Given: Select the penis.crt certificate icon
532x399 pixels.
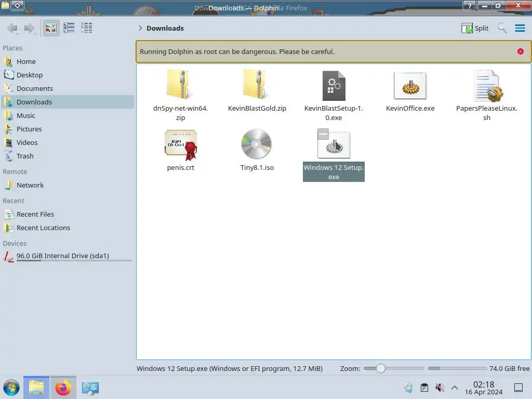Looking at the screenshot, I should pos(180,144).
